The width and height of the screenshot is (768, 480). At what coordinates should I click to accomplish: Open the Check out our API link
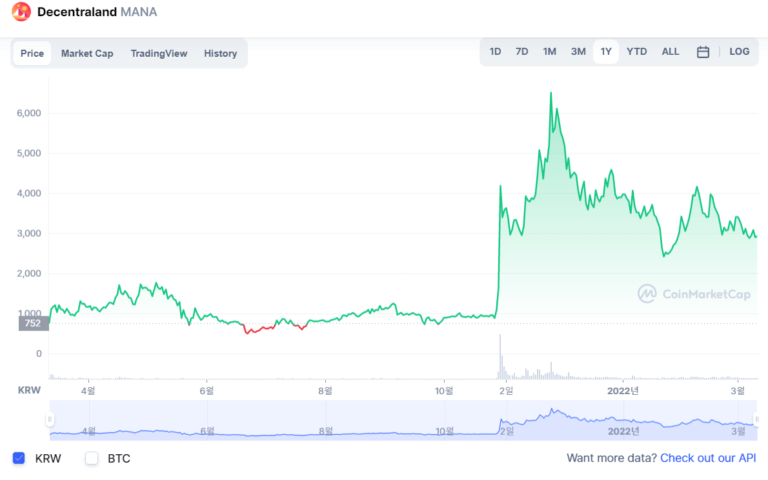tap(708, 458)
